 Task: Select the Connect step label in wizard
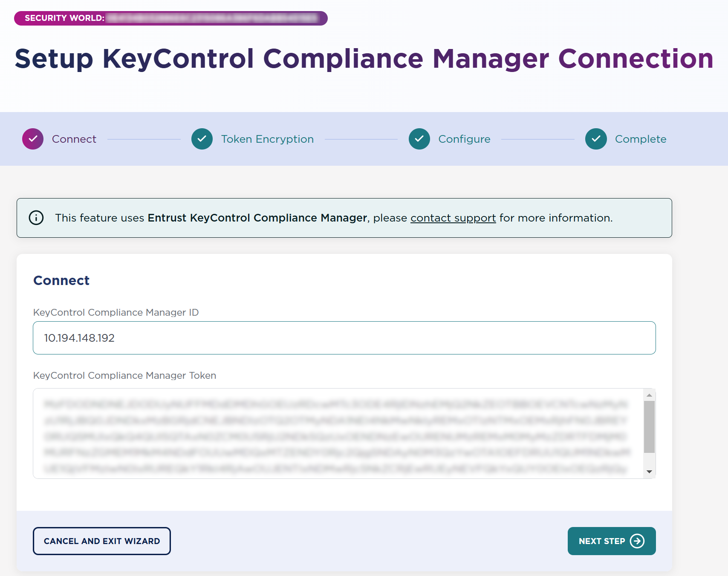tap(74, 139)
